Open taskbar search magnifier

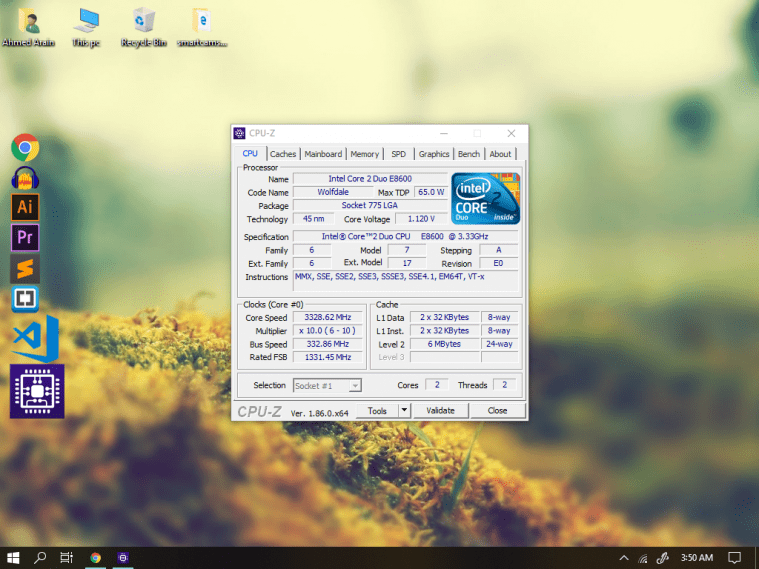[40, 558]
